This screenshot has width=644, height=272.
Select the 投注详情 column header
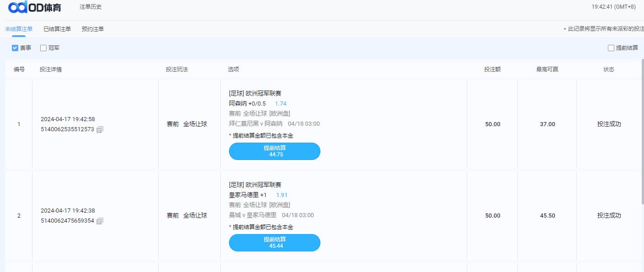(51, 69)
